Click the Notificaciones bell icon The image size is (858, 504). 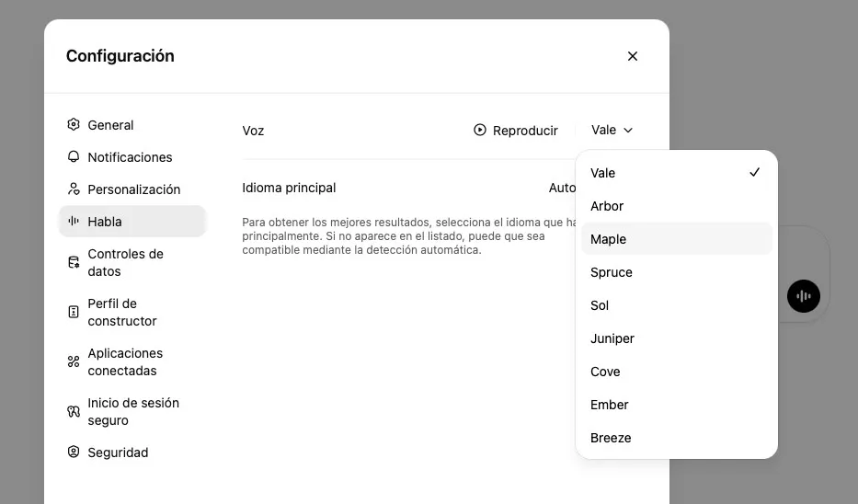(74, 156)
